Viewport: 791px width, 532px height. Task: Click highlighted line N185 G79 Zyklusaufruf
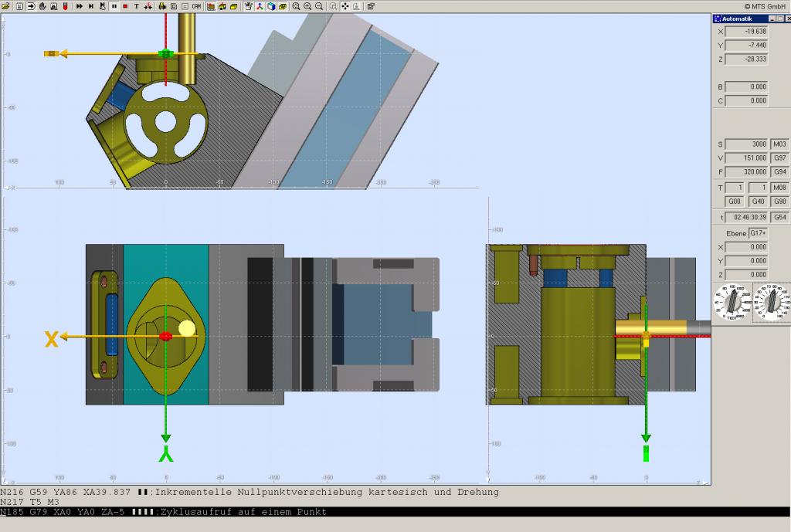395,512
